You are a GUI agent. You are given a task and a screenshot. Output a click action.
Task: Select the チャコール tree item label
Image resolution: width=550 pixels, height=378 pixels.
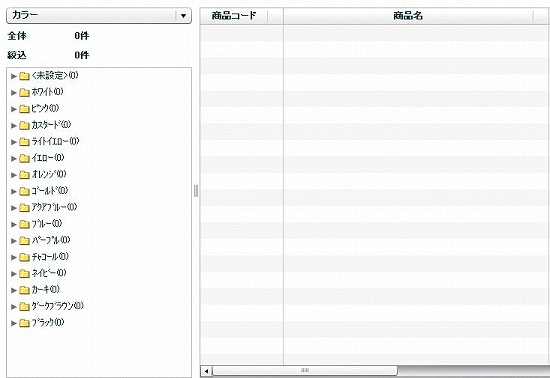(x=50, y=257)
